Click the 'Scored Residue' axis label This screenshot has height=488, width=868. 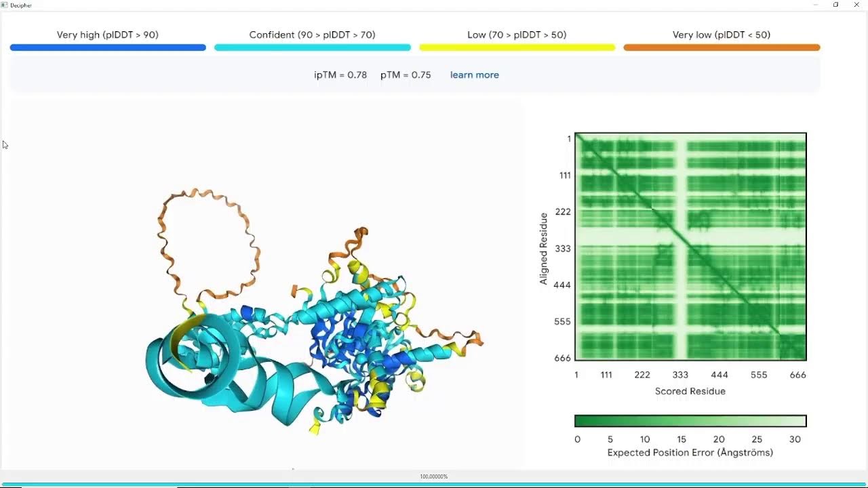(690, 391)
